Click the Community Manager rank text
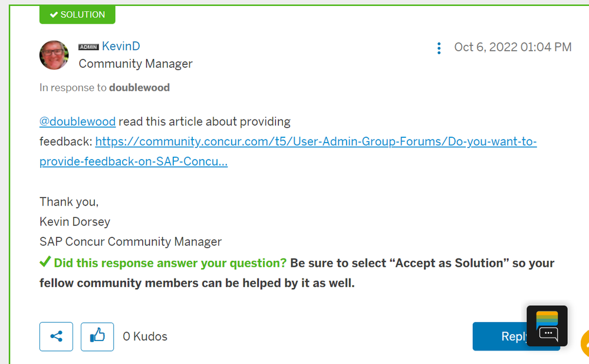The height and width of the screenshot is (364, 589). 136,64
